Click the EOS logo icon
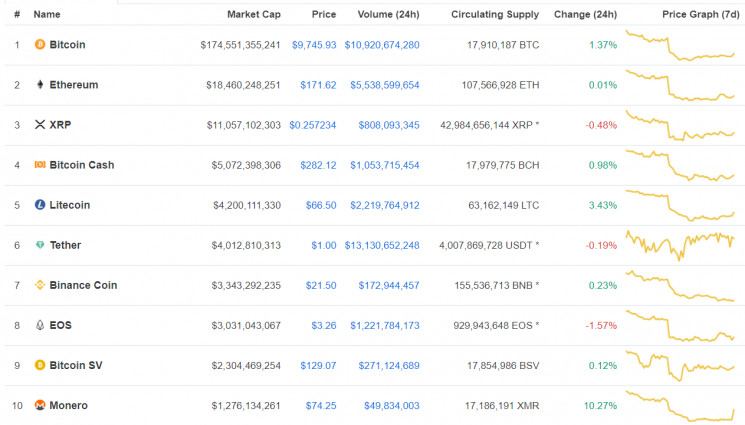 click(x=40, y=325)
